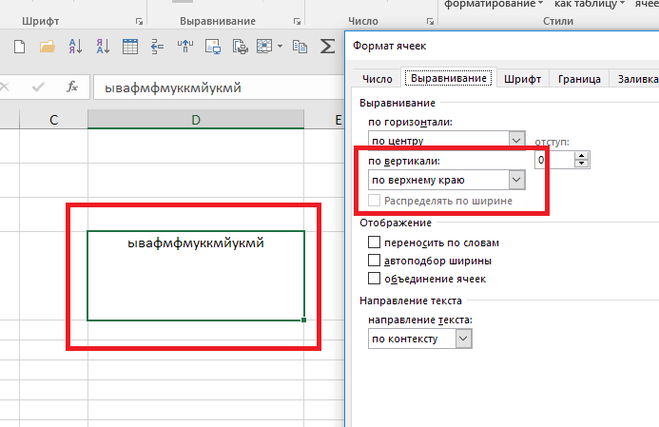This screenshot has height=427, width=659.
Task: Decrease indent with spinner down arrow
Action: coord(582,163)
